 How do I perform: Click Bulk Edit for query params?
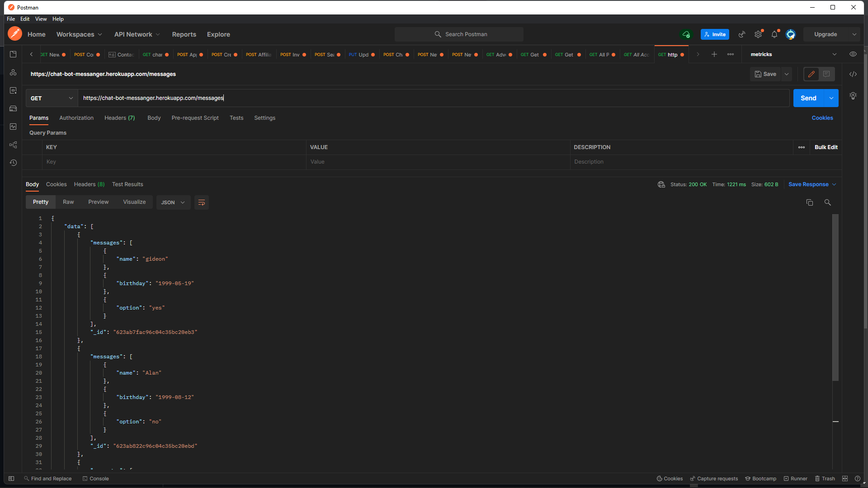[826, 147]
